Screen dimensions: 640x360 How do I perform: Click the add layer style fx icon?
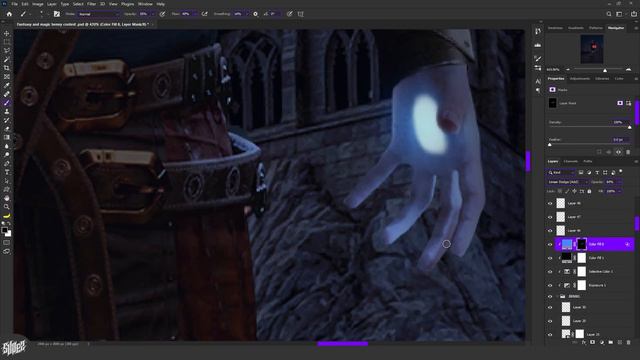click(x=584, y=342)
